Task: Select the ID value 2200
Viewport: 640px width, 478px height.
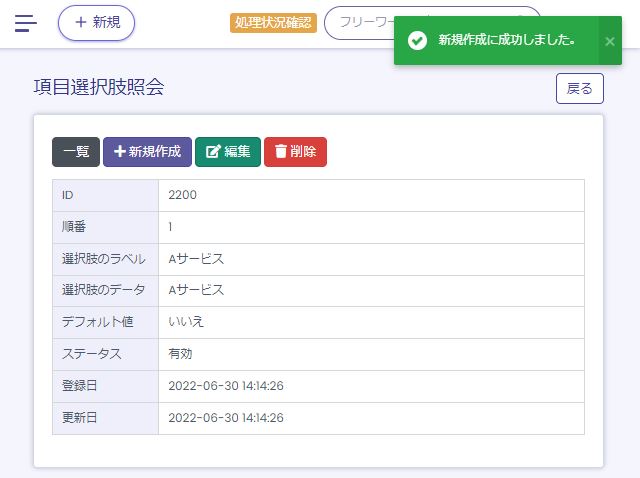Action: click(183, 195)
